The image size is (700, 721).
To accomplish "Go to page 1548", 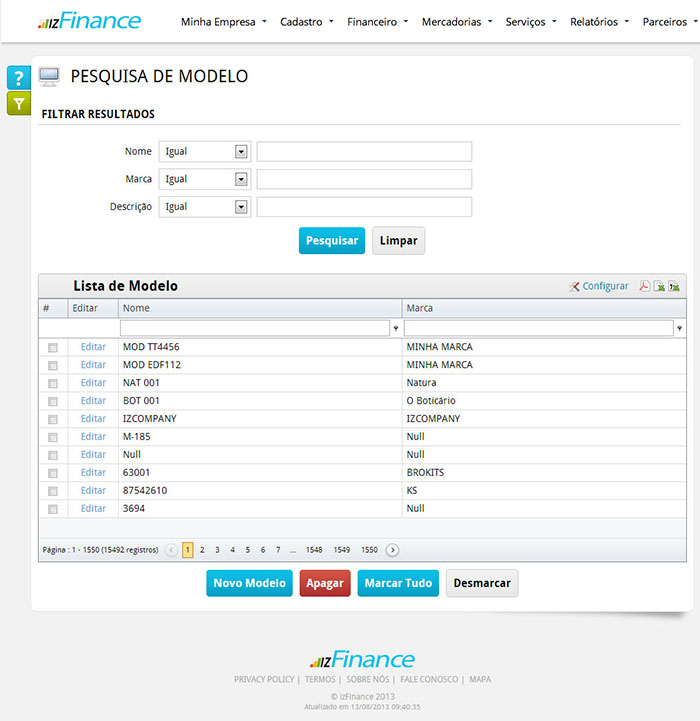I will 314,550.
